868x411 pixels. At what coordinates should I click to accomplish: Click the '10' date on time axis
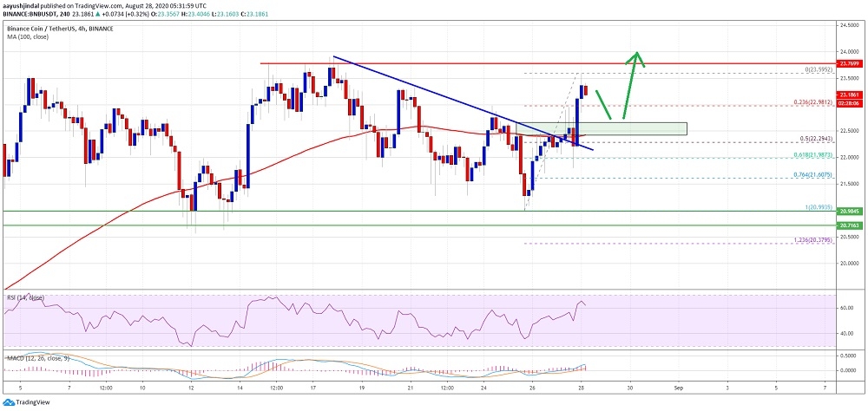[x=142, y=388]
